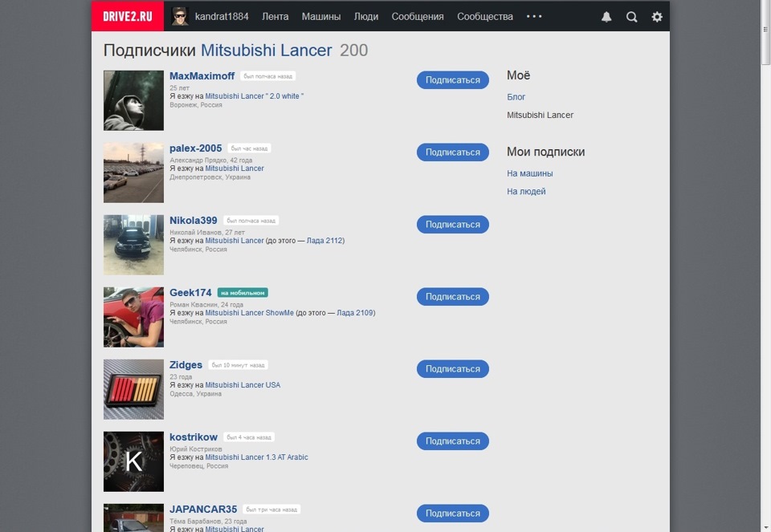Open На людей subscriptions link
771x532 pixels.
pyautogui.click(x=526, y=192)
